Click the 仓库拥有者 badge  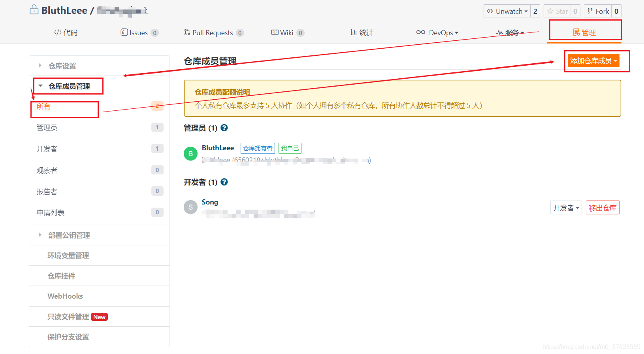tap(258, 148)
